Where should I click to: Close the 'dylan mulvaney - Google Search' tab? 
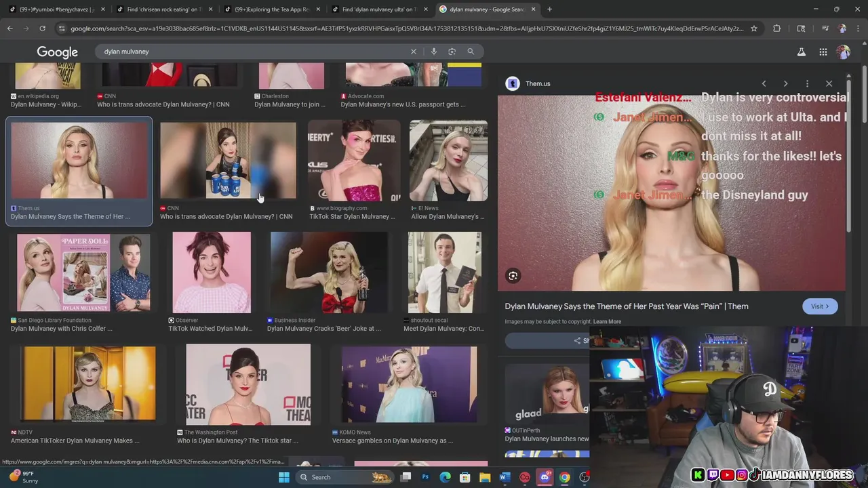[533, 9]
